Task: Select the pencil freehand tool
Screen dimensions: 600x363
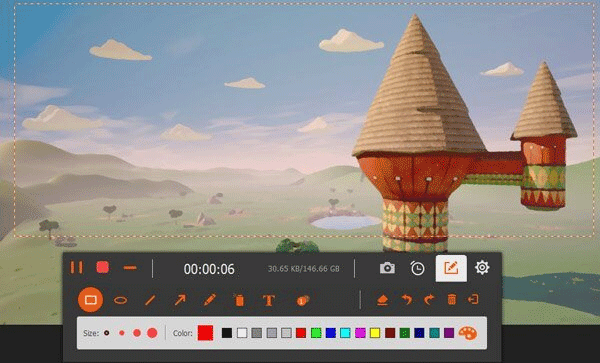Action: (210, 300)
